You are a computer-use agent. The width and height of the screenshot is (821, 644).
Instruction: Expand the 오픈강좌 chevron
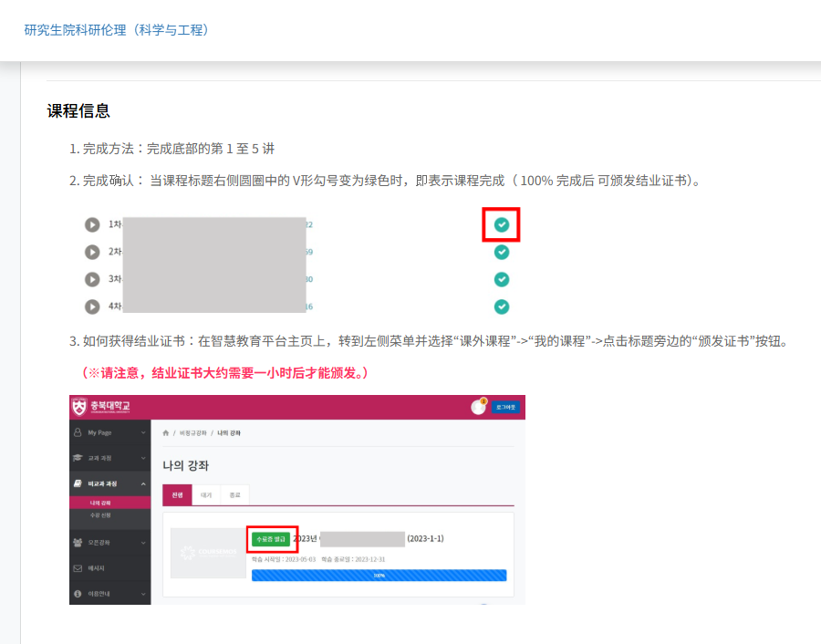pos(143,543)
